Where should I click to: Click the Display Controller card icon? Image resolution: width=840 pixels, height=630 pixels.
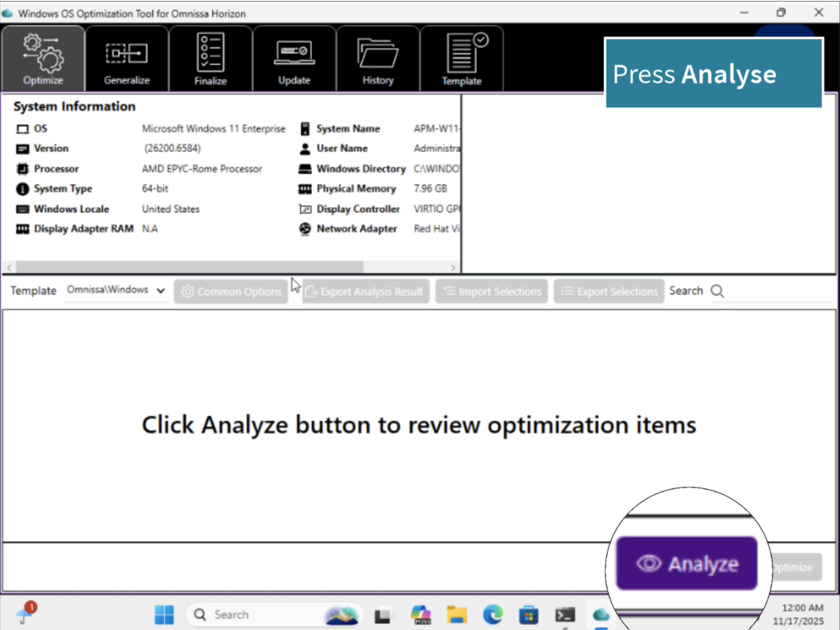(305, 209)
